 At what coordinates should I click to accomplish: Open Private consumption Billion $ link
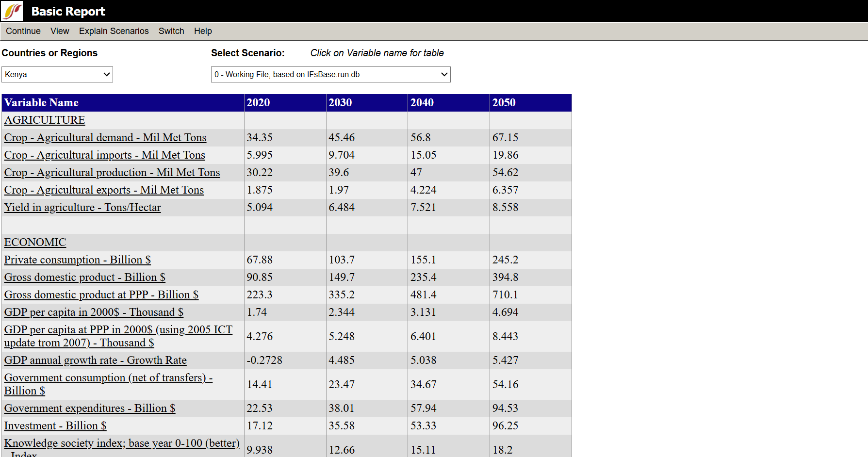pyautogui.click(x=78, y=260)
